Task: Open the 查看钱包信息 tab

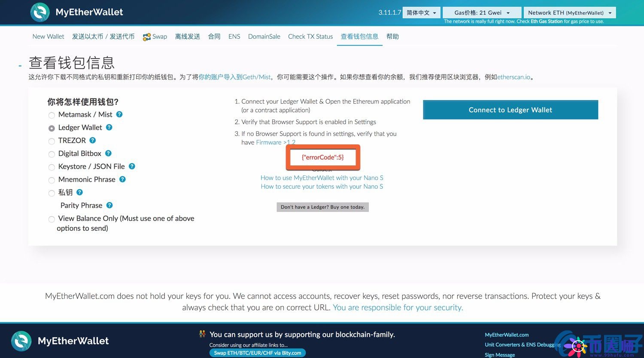Action: pyautogui.click(x=359, y=37)
